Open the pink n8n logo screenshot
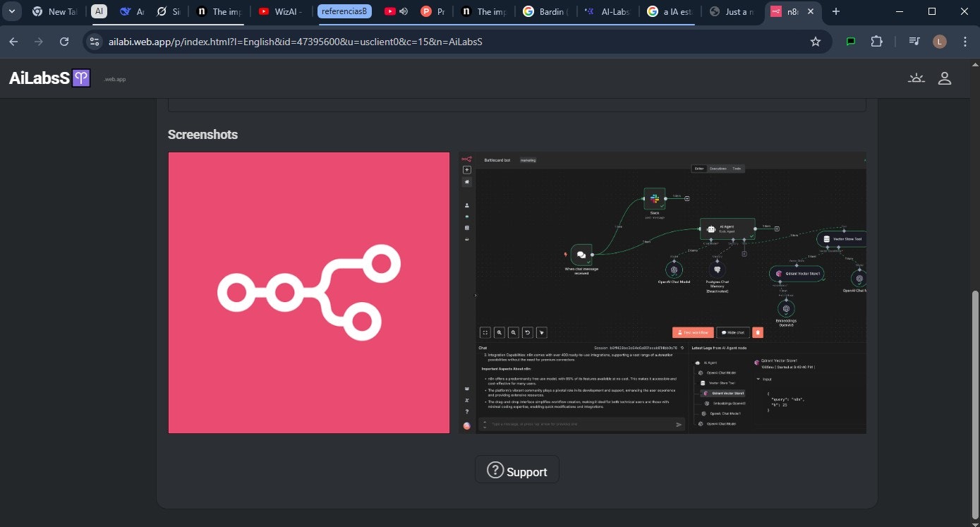The height and width of the screenshot is (527, 980). [x=309, y=293]
